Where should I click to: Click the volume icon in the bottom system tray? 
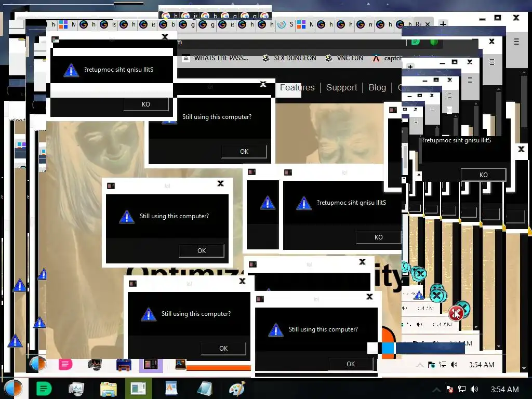(474, 389)
